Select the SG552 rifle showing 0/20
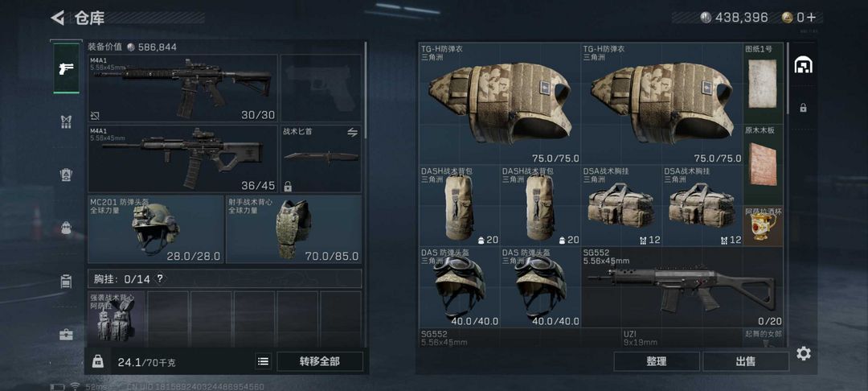Image resolution: width=868 pixels, height=391 pixels. pyautogui.click(x=682, y=287)
